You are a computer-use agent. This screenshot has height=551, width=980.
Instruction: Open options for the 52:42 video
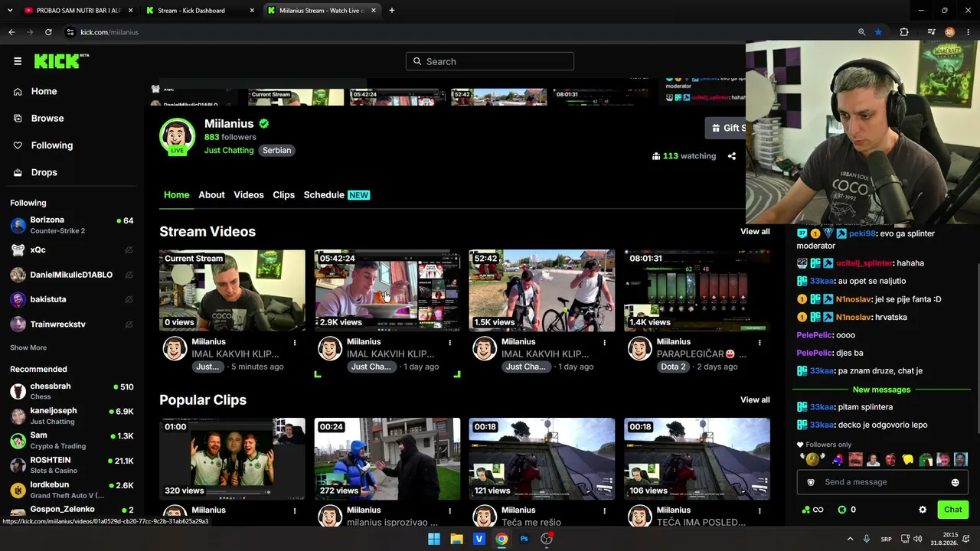605,343
